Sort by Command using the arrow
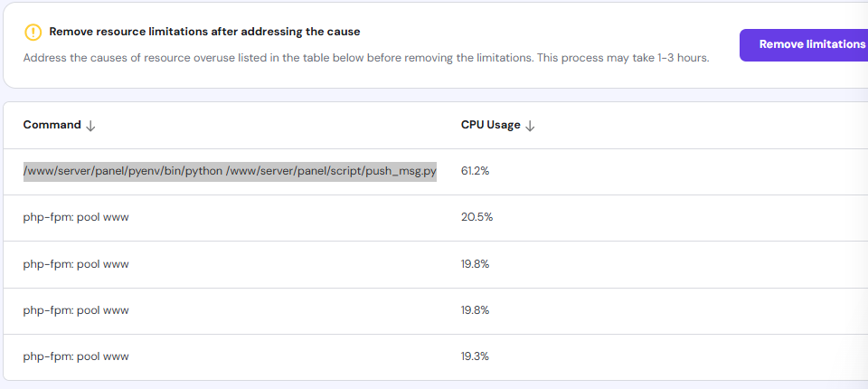868x389 pixels. click(x=90, y=126)
